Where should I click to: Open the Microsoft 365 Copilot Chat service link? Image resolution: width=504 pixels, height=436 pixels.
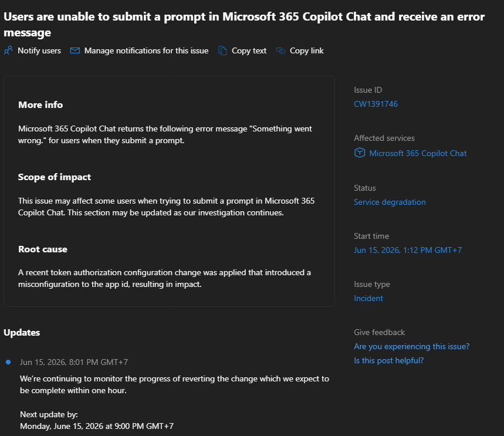pos(418,153)
